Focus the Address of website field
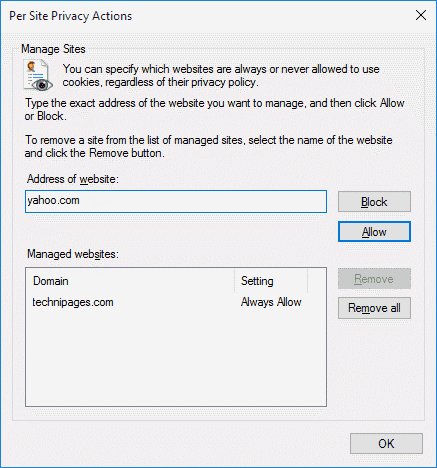 (x=176, y=201)
